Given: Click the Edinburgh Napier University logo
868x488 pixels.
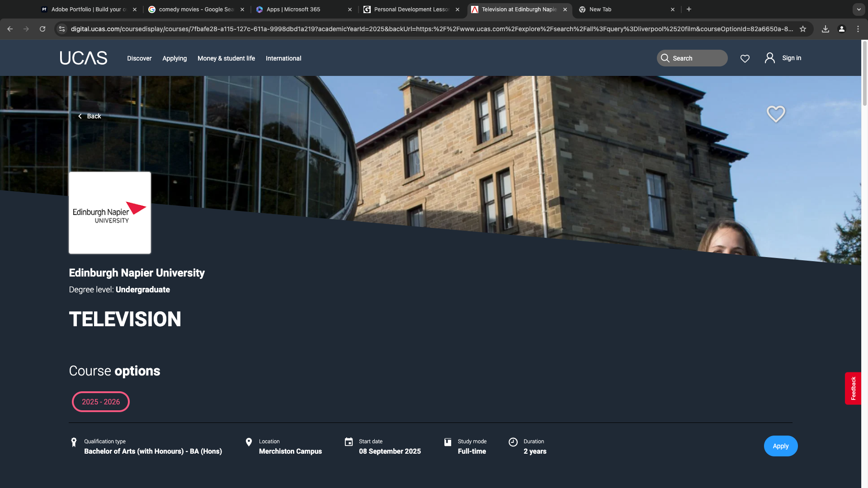Looking at the screenshot, I should click(110, 213).
